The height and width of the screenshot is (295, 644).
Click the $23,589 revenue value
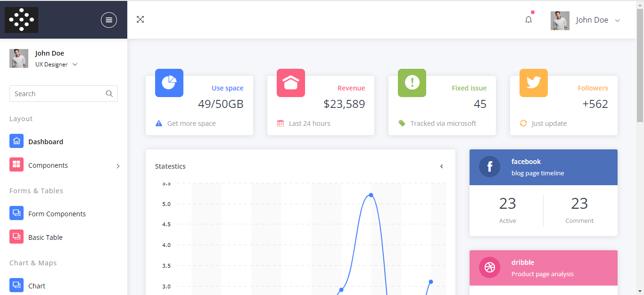pyautogui.click(x=345, y=104)
